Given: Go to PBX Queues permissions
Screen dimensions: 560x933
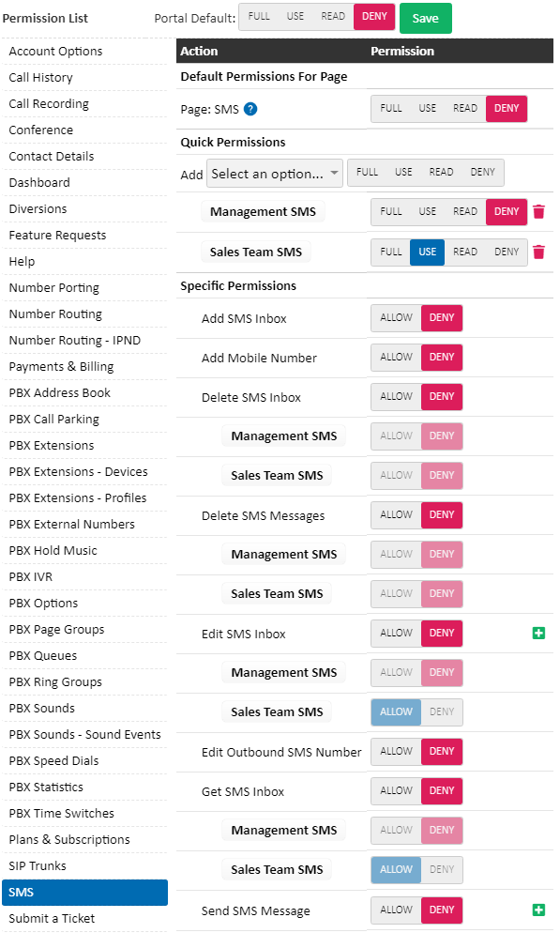Looking at the screenshot, I should pos(43,656).
